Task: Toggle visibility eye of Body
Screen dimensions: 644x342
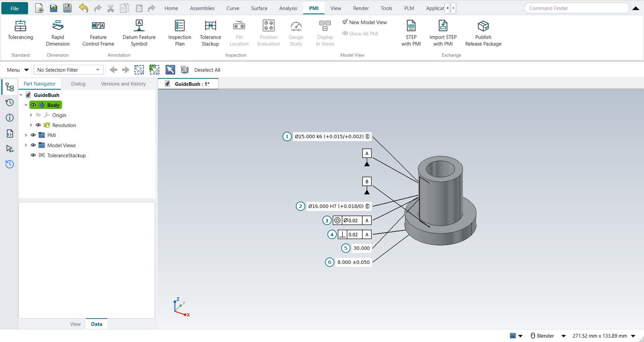Action: click(x=33, y=105)
